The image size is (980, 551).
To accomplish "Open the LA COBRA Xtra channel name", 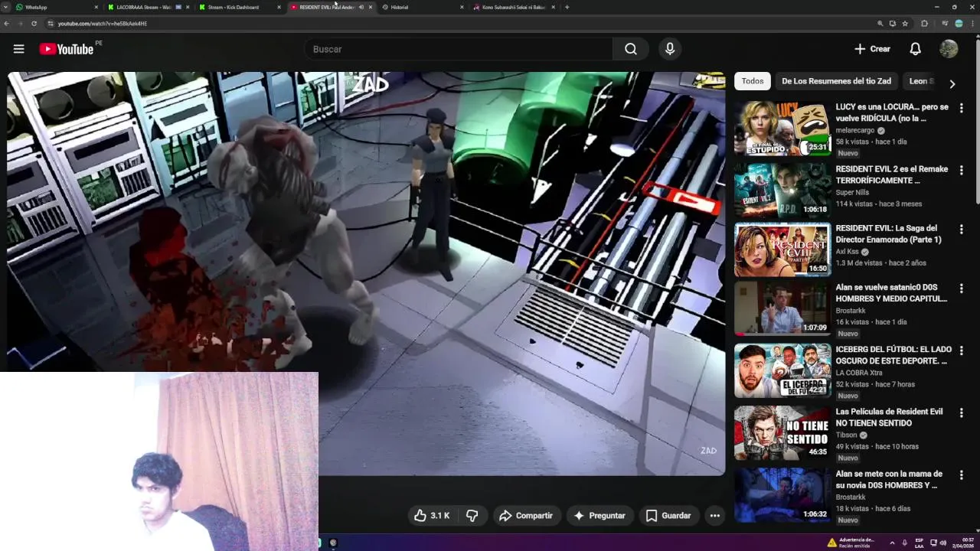I will coord(859,373).
